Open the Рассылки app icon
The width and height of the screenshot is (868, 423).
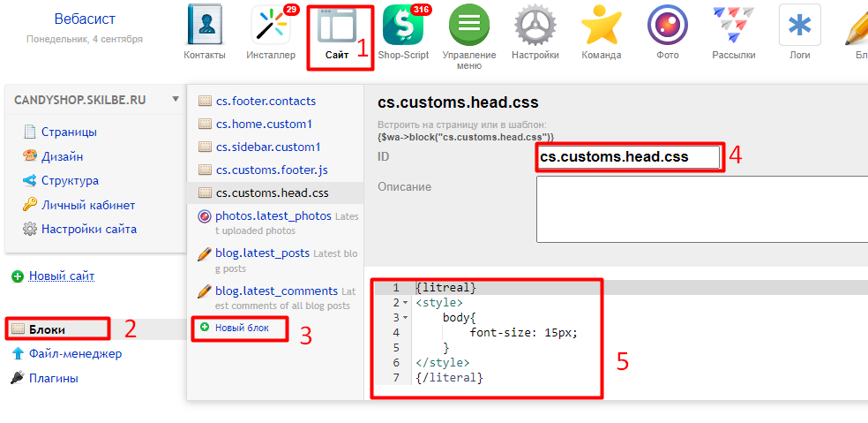733,26
